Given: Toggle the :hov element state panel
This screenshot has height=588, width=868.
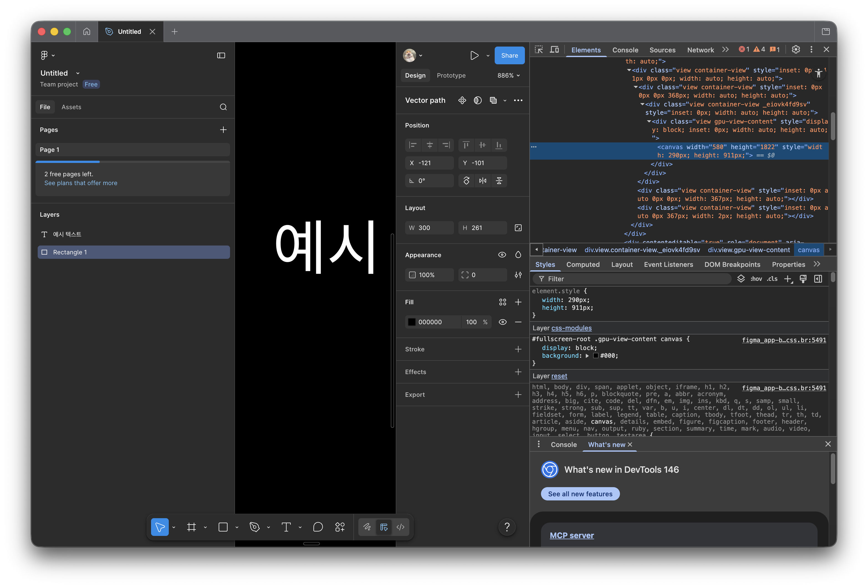Looking at the screenshot, I should tap(756, 279).
